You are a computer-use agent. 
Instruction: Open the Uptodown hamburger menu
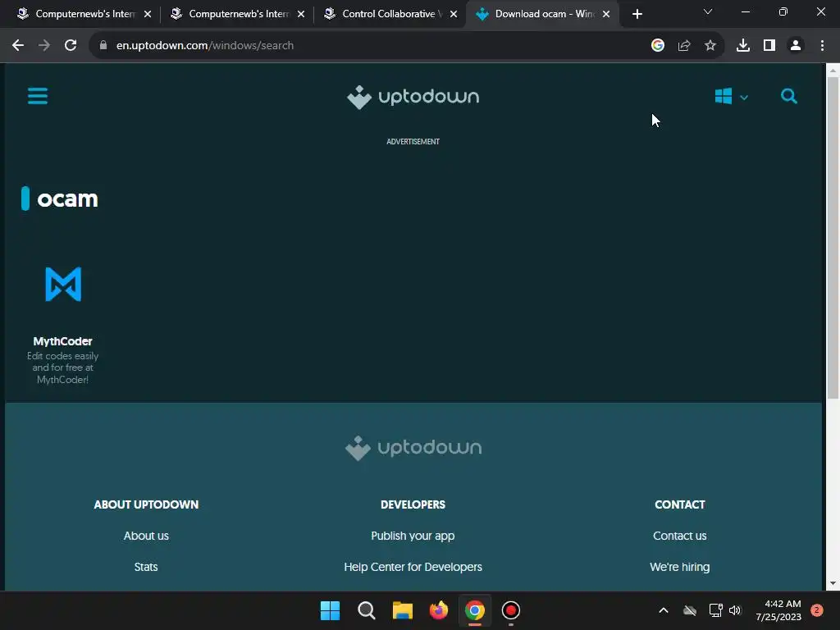38,97
